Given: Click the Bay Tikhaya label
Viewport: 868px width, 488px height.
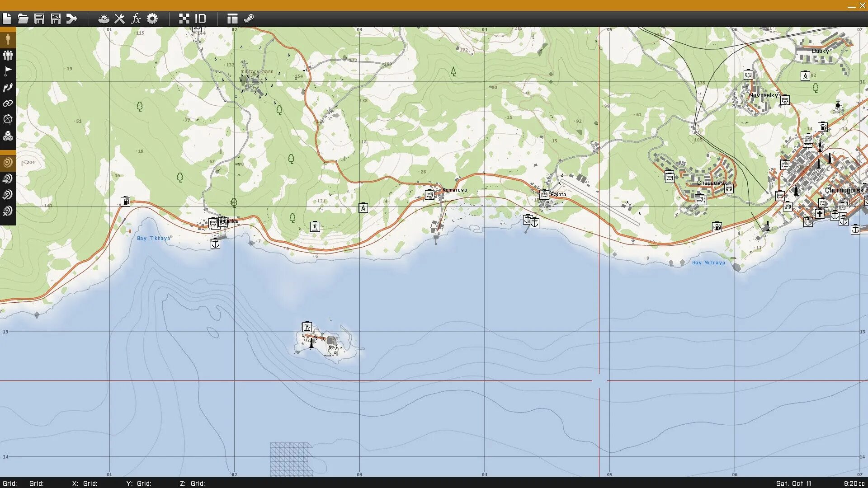Looking at the screenshot, I should (x=153, y=239).
